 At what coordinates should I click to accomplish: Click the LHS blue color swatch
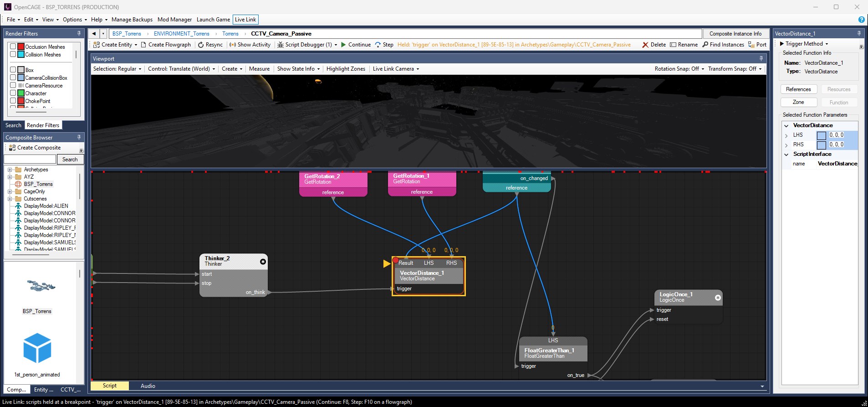tap(821, 135)
